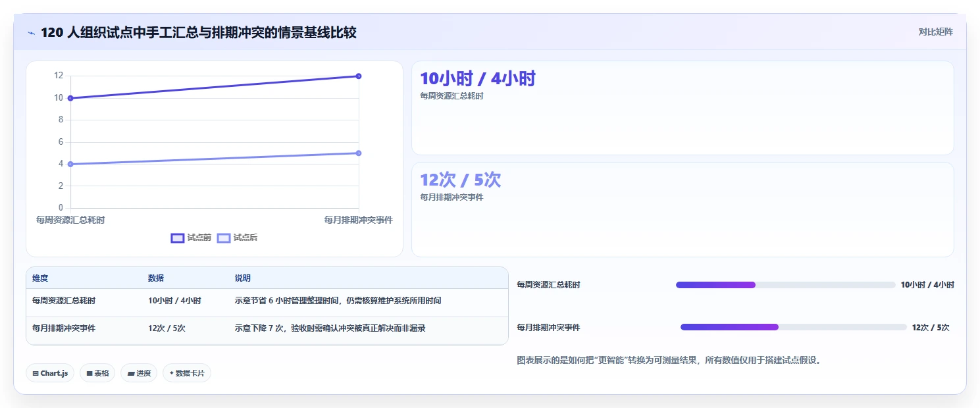Click the 试点后 data point at value 5
This screenshot has height=408, width=980.
tap(359, 153)
